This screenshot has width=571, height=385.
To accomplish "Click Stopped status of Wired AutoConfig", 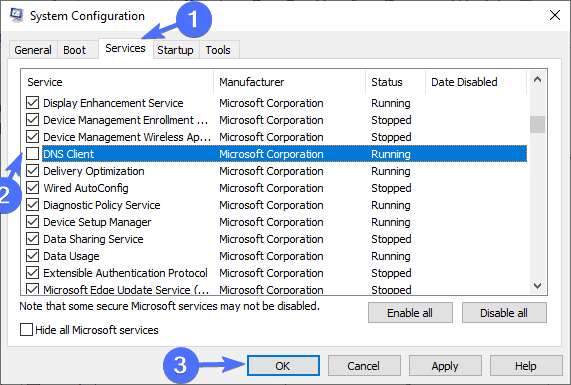I will point(391,188).
